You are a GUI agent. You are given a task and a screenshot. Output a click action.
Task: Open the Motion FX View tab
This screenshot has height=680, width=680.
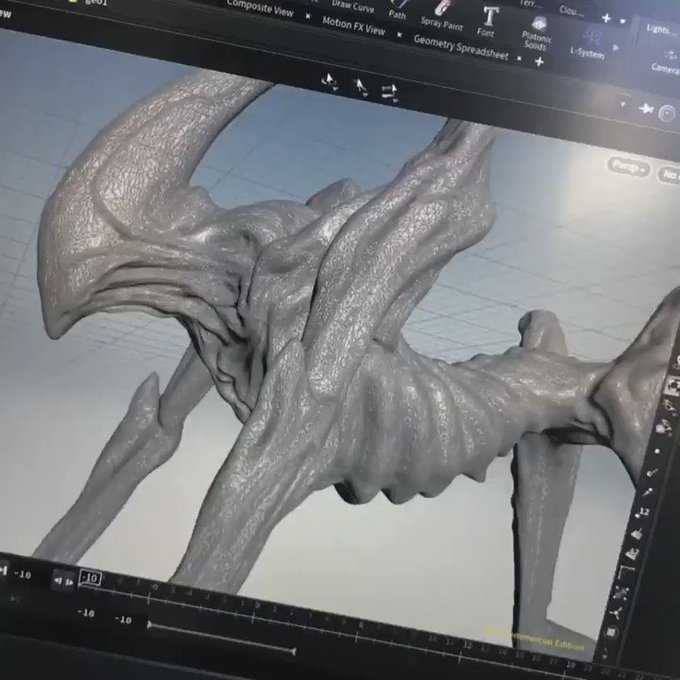tap(353, 26)
